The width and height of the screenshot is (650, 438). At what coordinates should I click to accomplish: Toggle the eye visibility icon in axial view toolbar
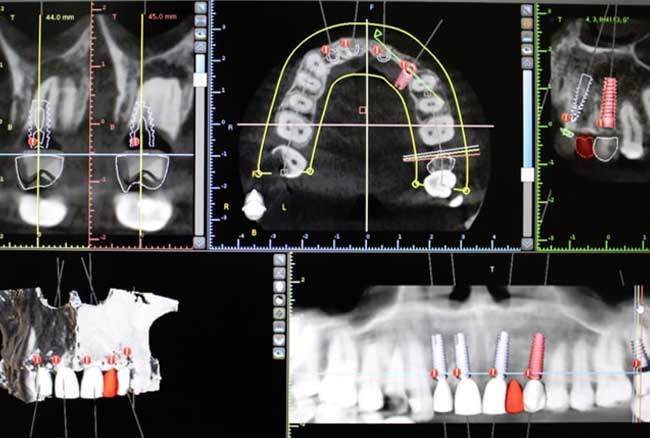click(527, 50)
